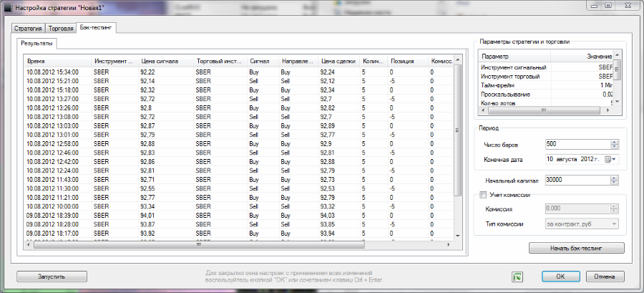
Task: Select the row 10.08.2012 15:34:00
Action: coord(239,72)
